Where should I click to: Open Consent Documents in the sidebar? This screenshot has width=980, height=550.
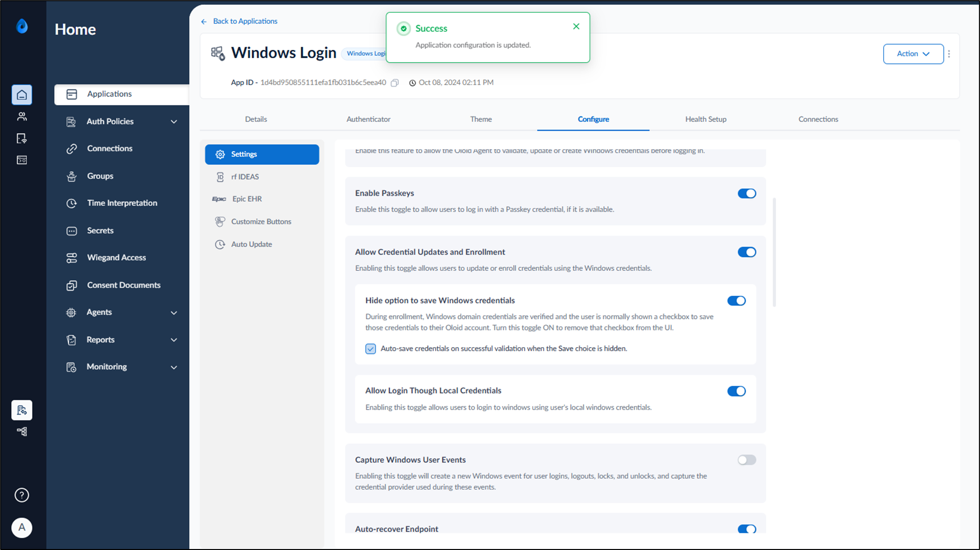point(124,285)
